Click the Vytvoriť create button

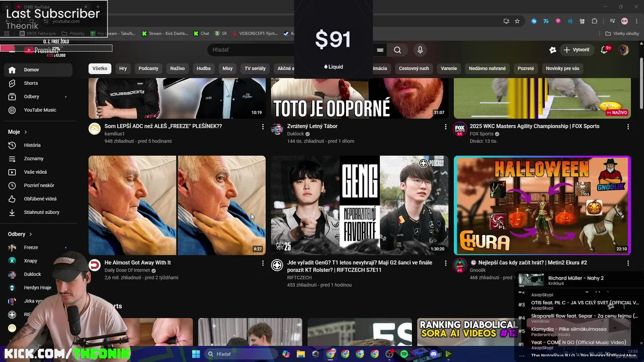(x=577, y=50)
